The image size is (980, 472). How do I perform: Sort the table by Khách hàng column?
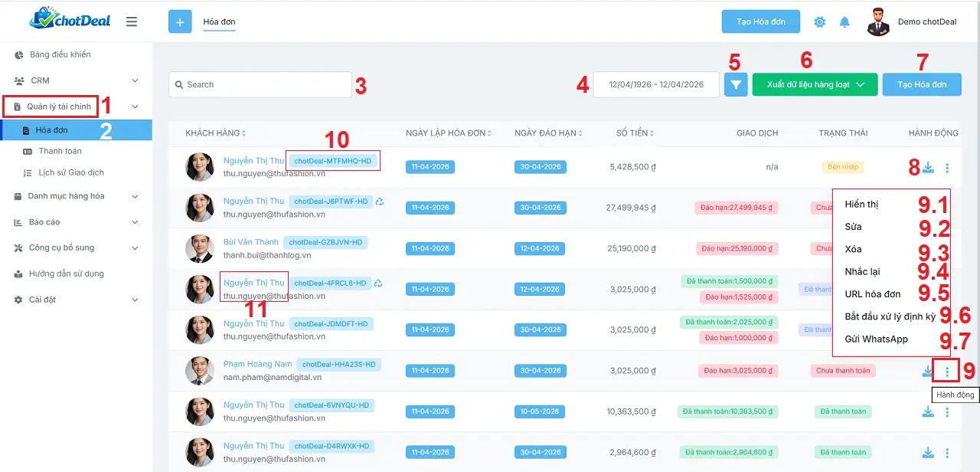pyautogui.click(x=216, y=133)
